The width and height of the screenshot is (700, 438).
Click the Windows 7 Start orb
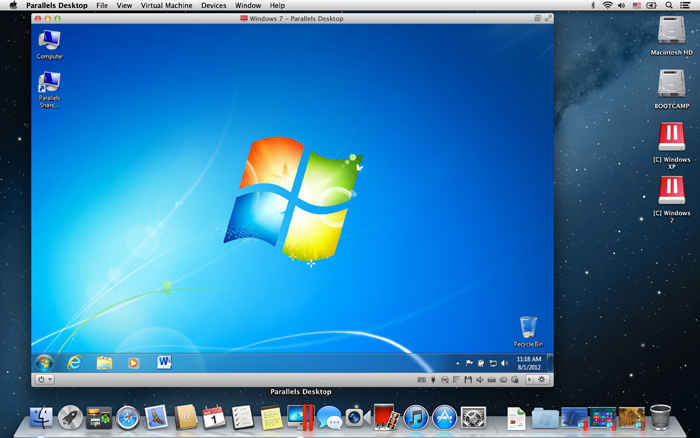(44, 363)
